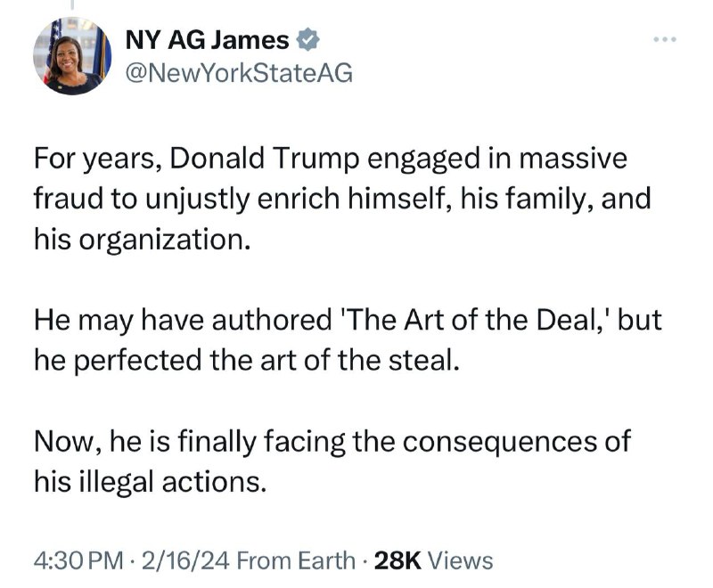Click the words For years, at tweet start
This screenshot has width=713, height=588.
[98, 159]
